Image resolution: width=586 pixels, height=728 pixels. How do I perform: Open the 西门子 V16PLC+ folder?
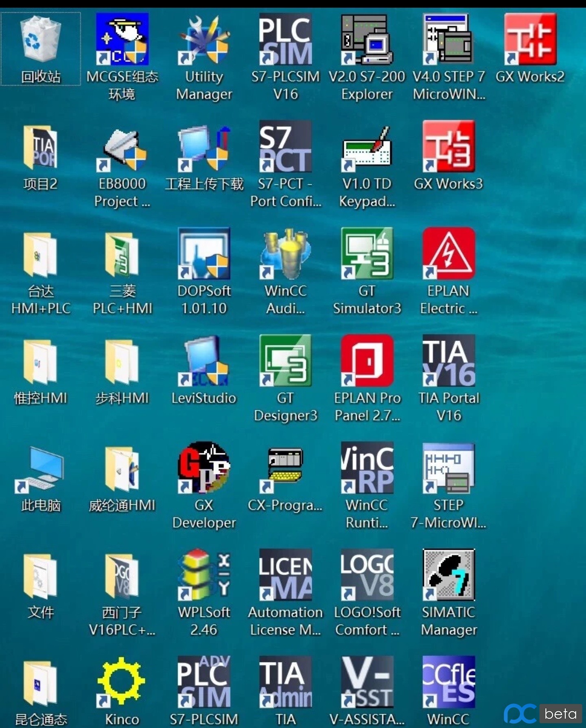[x=122, y=576]
